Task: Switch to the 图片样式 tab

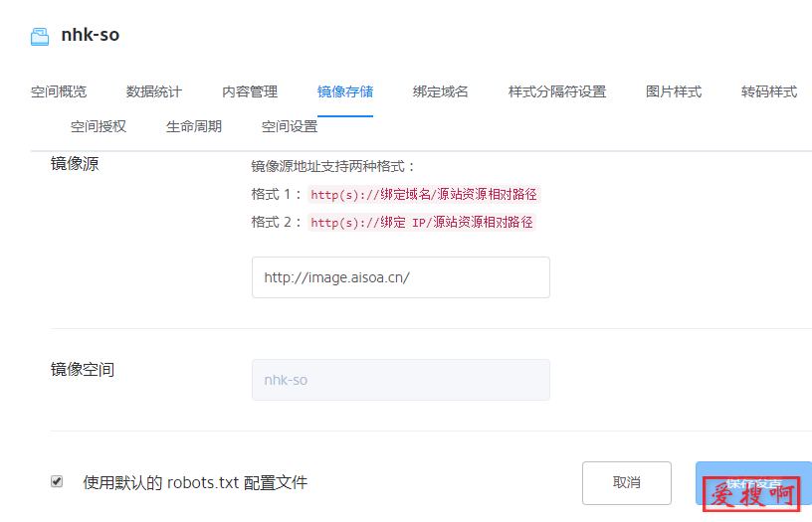Action: 674,92
